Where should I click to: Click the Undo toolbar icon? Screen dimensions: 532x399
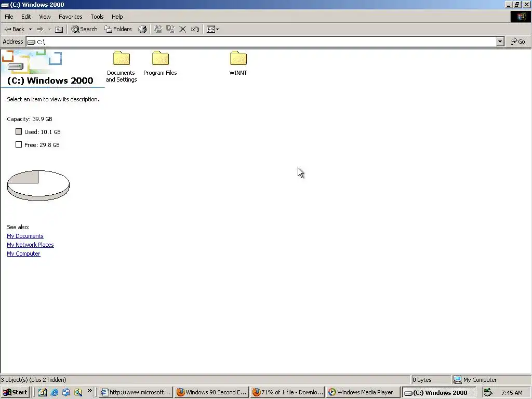195,29
